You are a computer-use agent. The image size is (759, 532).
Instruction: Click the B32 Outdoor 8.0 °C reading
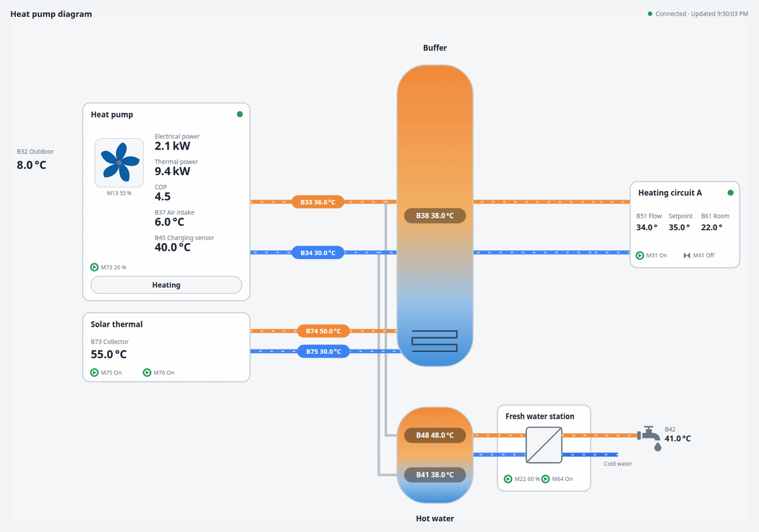pos(31,165)
